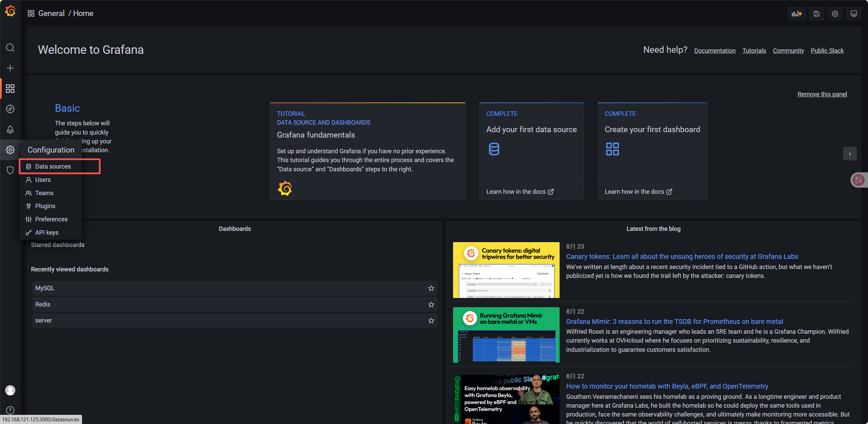This screenshot has height=424, width=868.
Task: Click Learn how in docs under dashboard card
Action: point(638,192)
